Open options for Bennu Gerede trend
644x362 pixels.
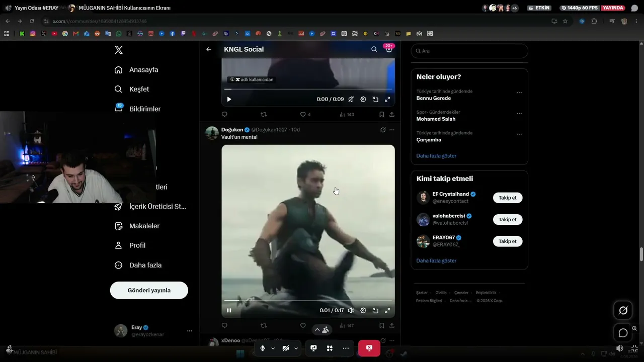[519, 93]
